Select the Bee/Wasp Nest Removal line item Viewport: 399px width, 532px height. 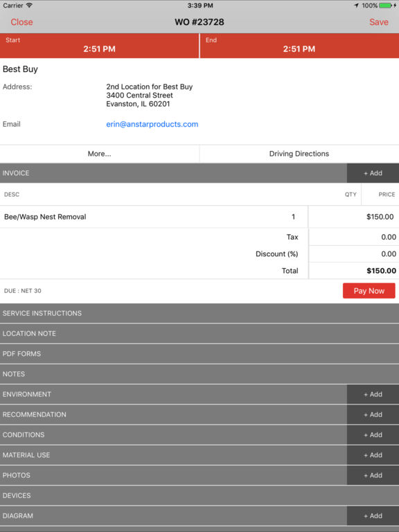154,217
